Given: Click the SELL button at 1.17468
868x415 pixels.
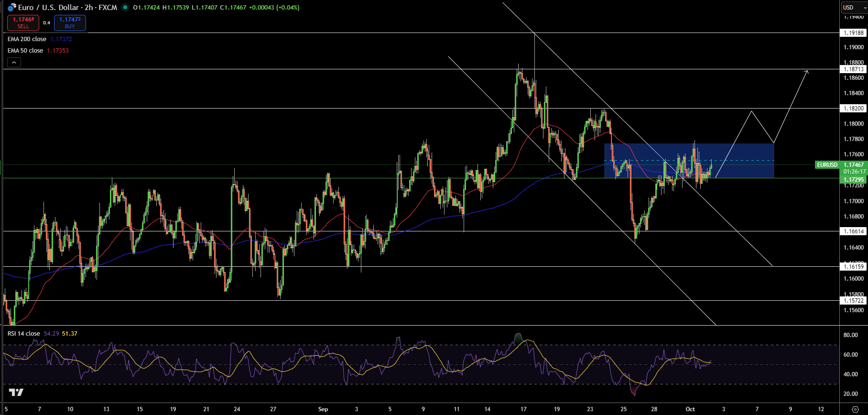Looking at the screenshot, I should tap(23, 23).
